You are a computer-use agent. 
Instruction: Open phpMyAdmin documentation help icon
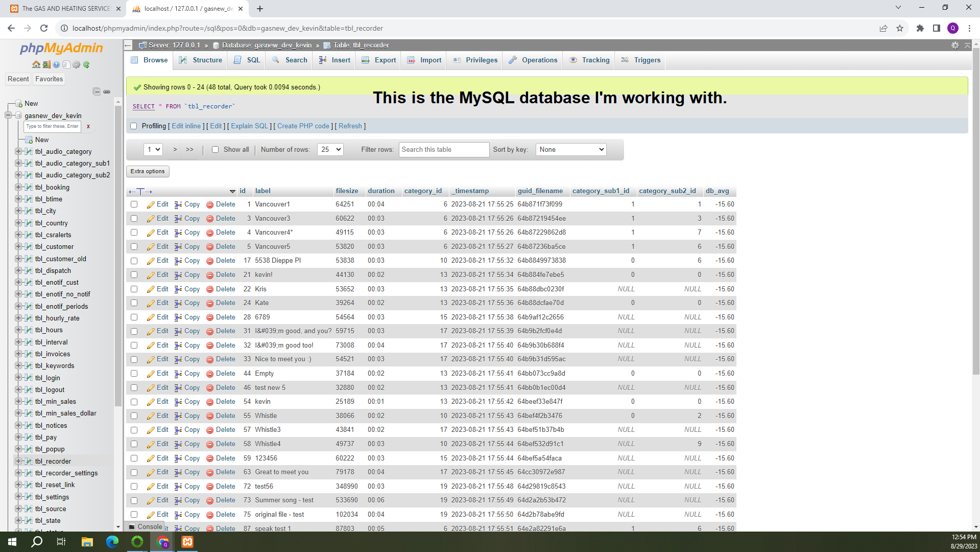coord(56,65)
